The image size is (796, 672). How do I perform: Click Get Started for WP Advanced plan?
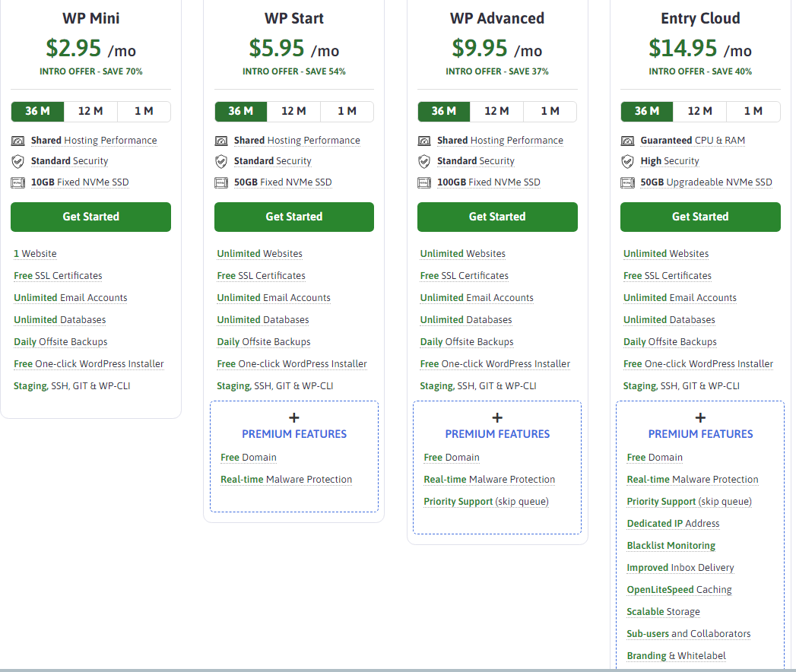coord(497,217)
